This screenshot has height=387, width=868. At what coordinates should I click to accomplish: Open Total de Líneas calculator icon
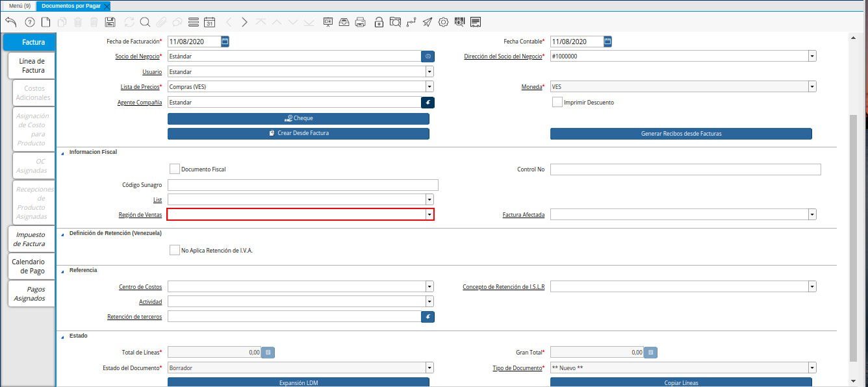(268, 353)
